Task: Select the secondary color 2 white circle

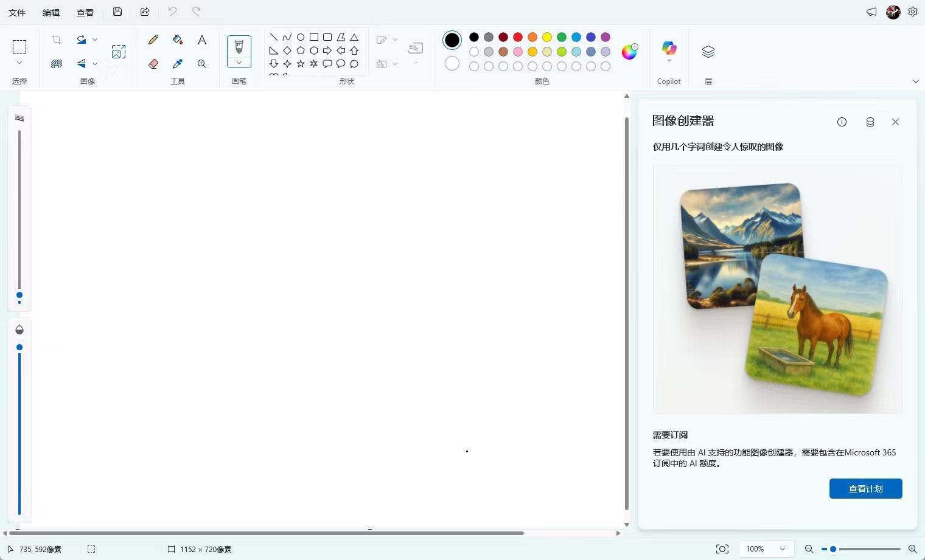Action: 452,63
